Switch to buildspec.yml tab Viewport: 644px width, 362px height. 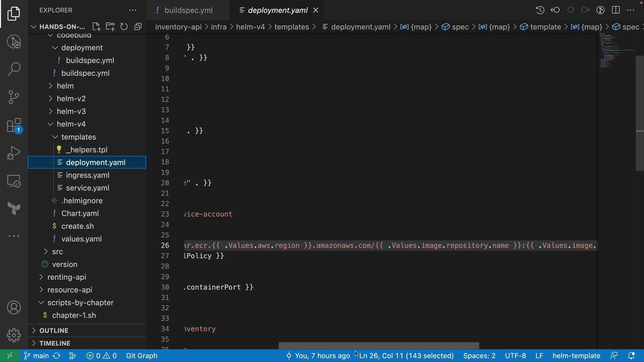coord(188,10)
